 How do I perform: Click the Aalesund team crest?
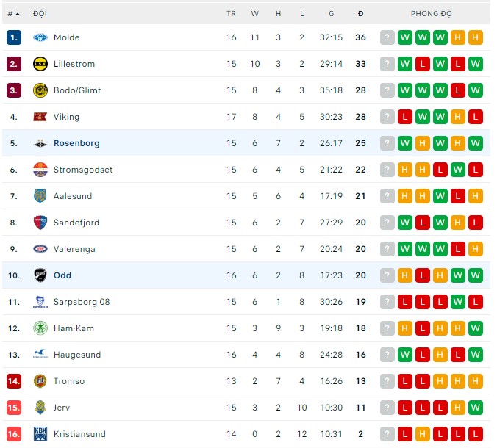tap(40, 196)
